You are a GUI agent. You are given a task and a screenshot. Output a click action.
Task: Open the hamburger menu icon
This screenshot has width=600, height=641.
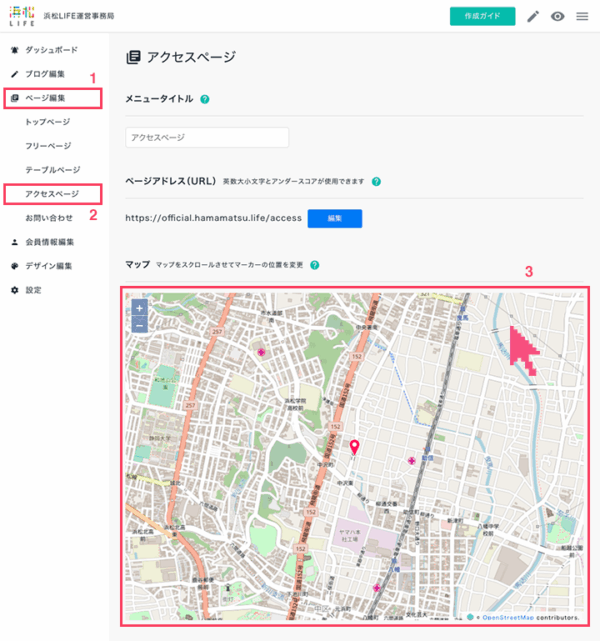click(x=582, y=16)
